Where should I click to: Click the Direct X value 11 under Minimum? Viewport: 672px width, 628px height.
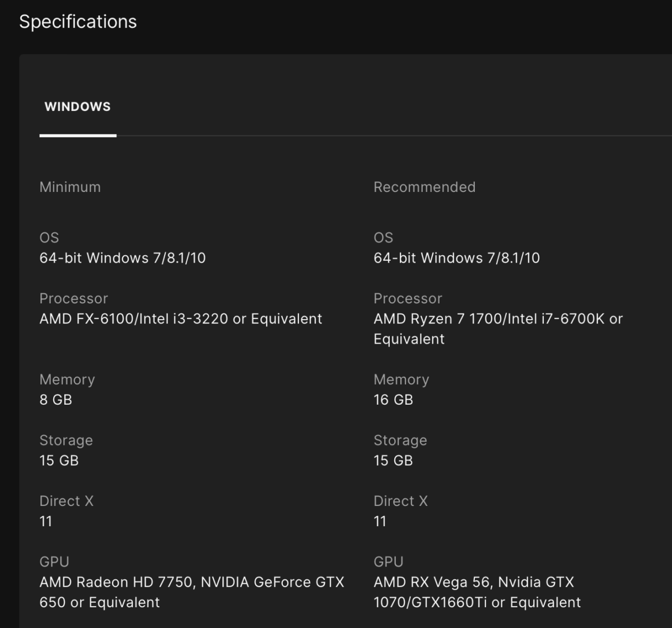pos(46,522)
